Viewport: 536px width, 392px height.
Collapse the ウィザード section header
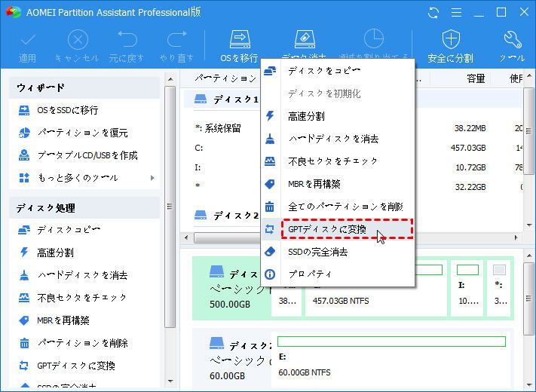click(x=84, y=88)
